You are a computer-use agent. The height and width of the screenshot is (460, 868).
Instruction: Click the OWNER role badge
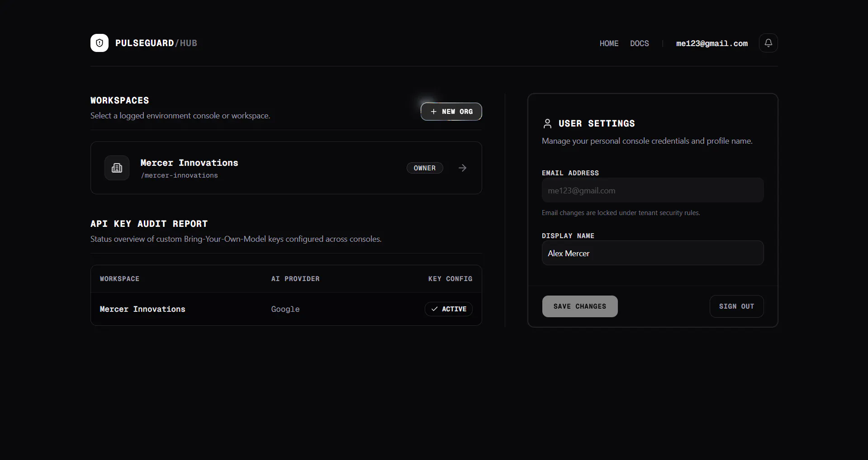point(425,168)
